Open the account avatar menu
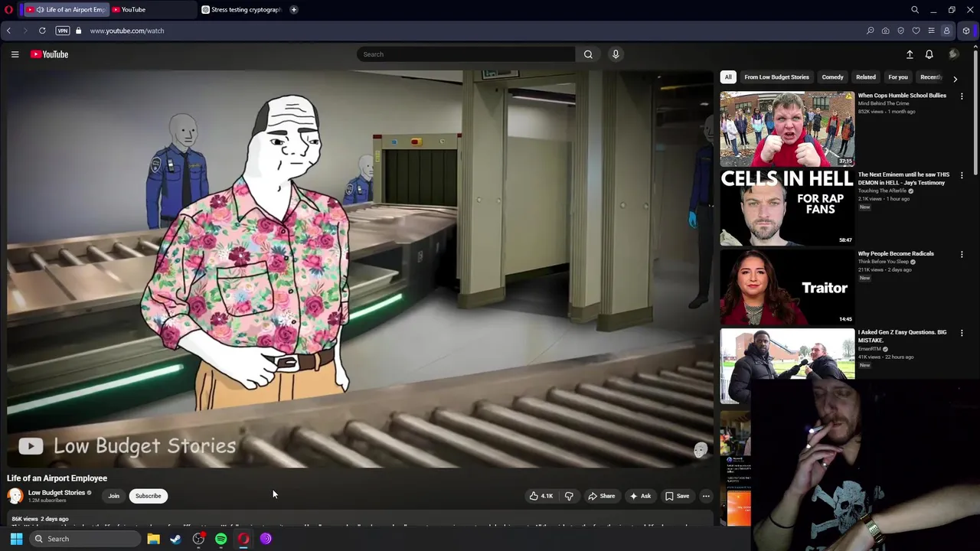This screenshot has width=980, height=551. click(953, 54)
